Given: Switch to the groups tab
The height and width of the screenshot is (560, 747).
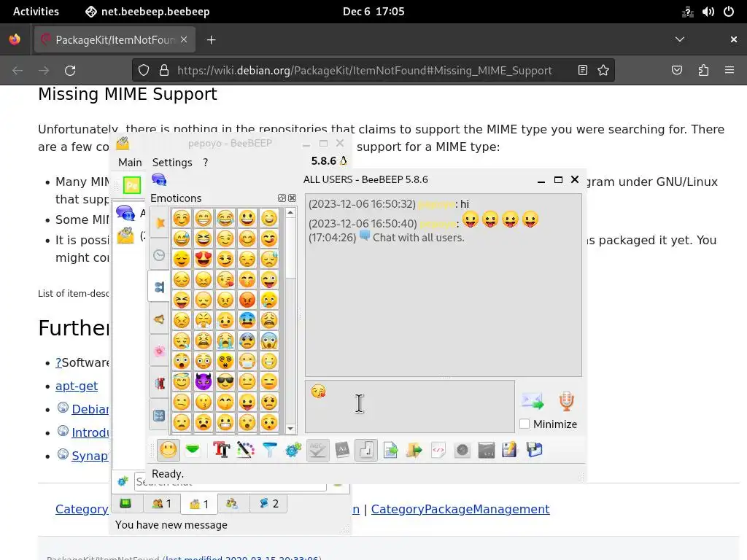Looking at the screenshot, I should coord(233,503).
